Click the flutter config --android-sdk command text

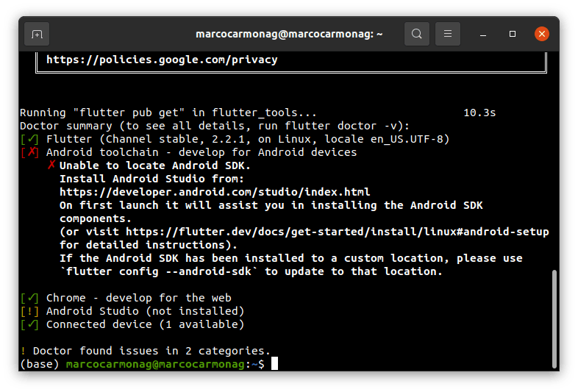(x=158, y=271)
